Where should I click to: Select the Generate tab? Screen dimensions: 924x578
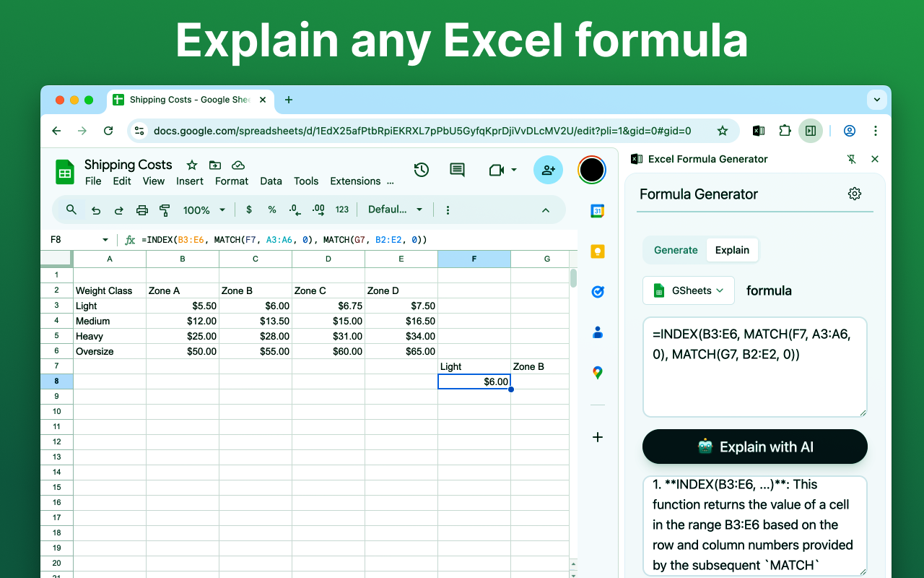(675, 250)
